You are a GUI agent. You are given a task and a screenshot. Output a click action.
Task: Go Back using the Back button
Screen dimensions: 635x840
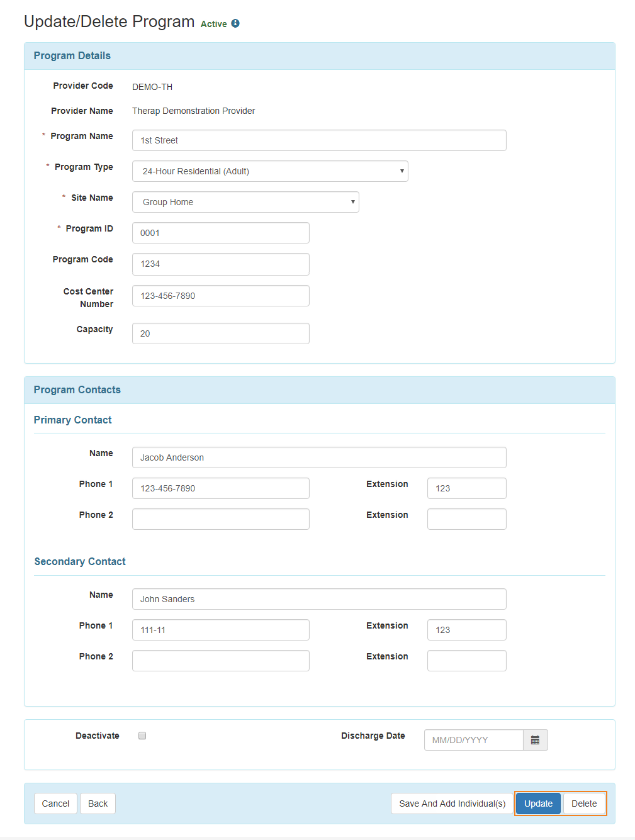[98, 804]
